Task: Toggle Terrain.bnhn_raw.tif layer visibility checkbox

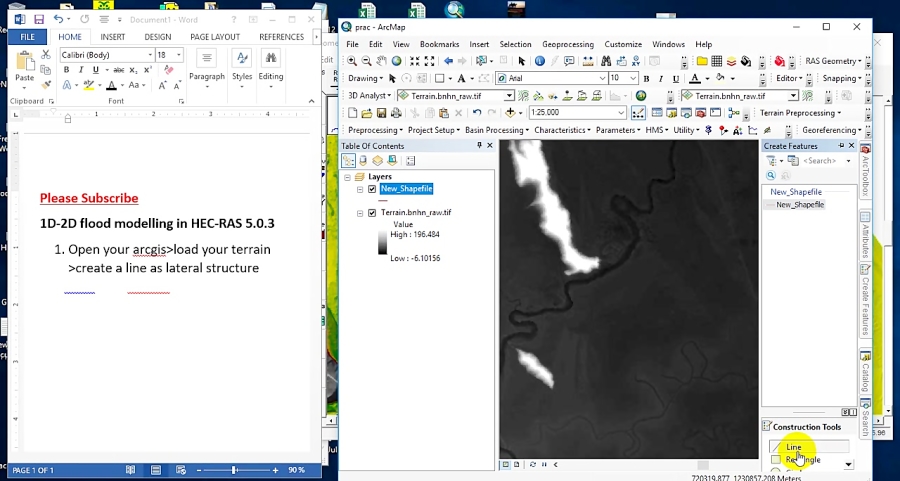Action: click(x=372, y=213)
